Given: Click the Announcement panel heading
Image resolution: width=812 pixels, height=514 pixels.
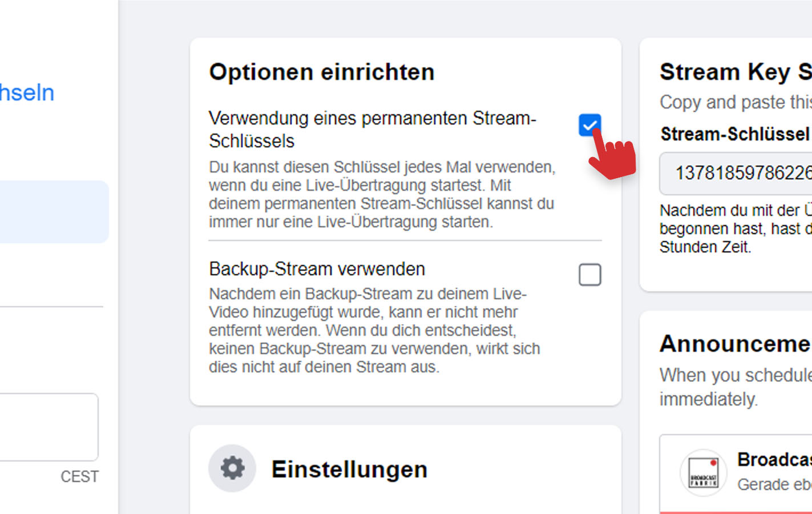Looking at the screenshot, I should (735, 344).
